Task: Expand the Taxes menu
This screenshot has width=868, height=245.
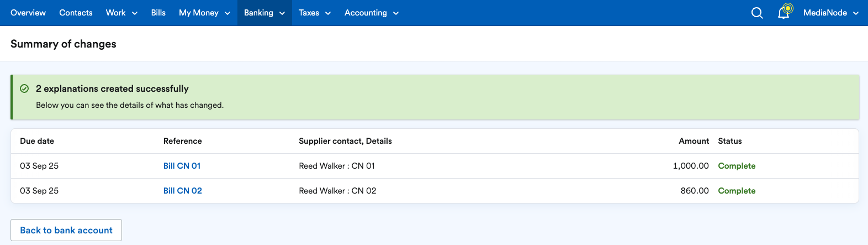Action: coord(315,13)
